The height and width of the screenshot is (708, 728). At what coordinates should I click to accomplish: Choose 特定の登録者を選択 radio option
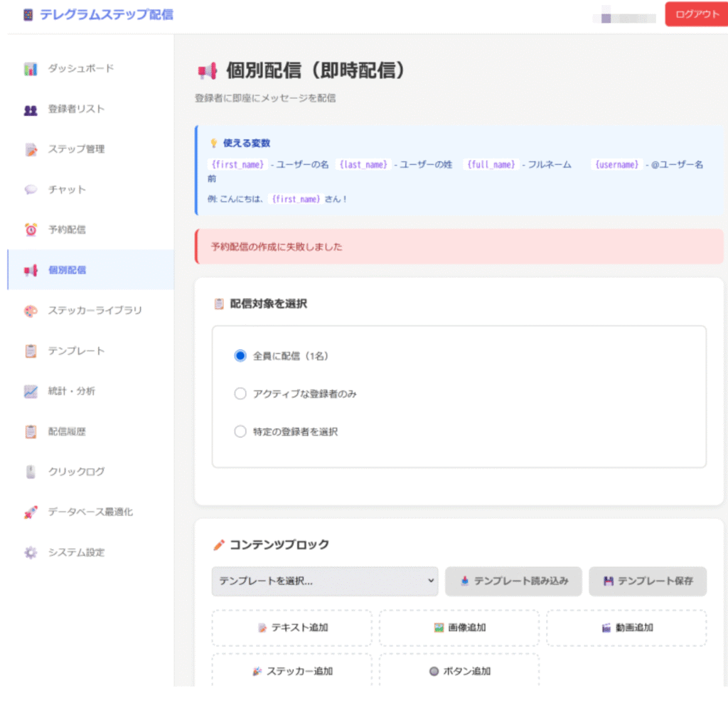tap(240, 431)
